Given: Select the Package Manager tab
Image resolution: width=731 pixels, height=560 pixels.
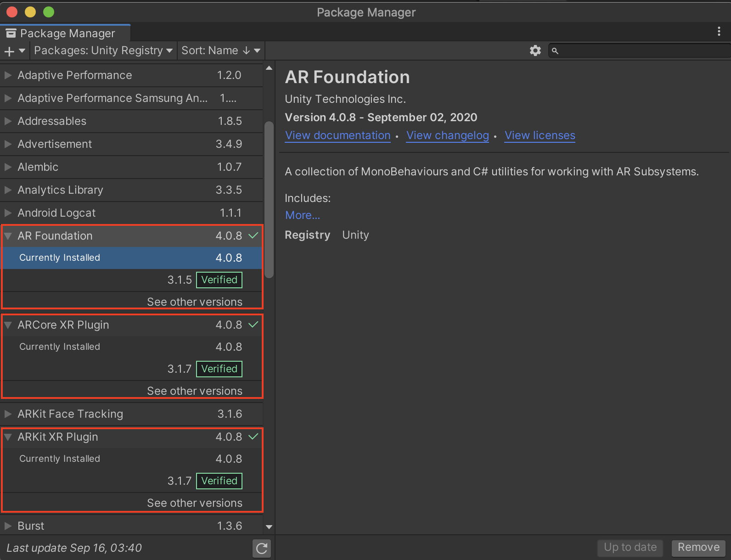Looking at the screenshot, I should tap(67, 34).
